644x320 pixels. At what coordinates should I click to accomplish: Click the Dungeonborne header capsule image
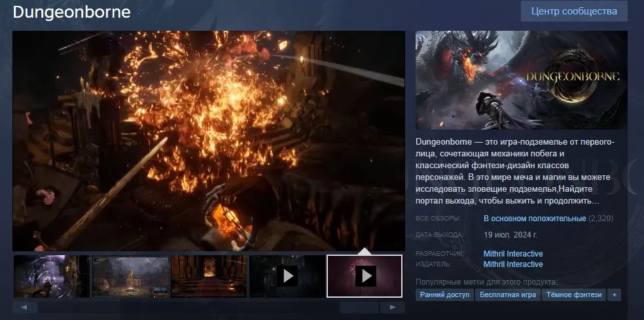point(521,80)
